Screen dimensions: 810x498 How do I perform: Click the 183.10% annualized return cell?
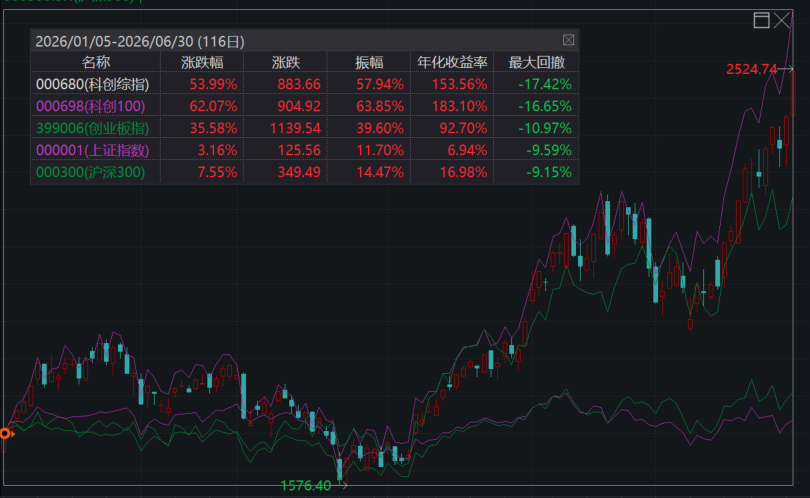[459, 106]
